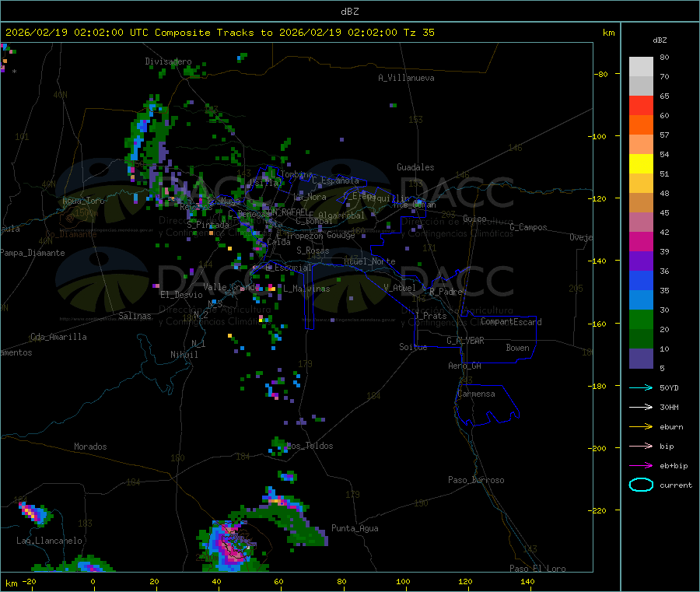Click the 0 tick on the bottom km axis
Viewport: 700px width, 592px height.
click(x=93, y=581)
